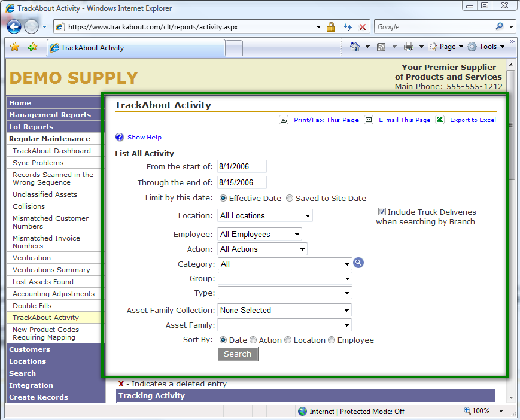Click the blue Show Help question icon
Image resolution: width=520 pixels, height=420 pixels.
120,137
